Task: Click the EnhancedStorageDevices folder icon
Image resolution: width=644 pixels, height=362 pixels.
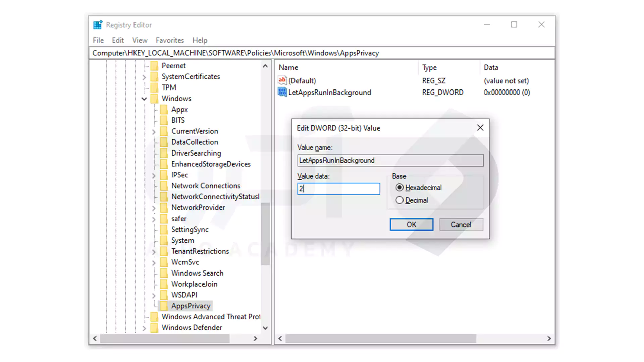Action: pyautogui.click(x=164, y=164)
